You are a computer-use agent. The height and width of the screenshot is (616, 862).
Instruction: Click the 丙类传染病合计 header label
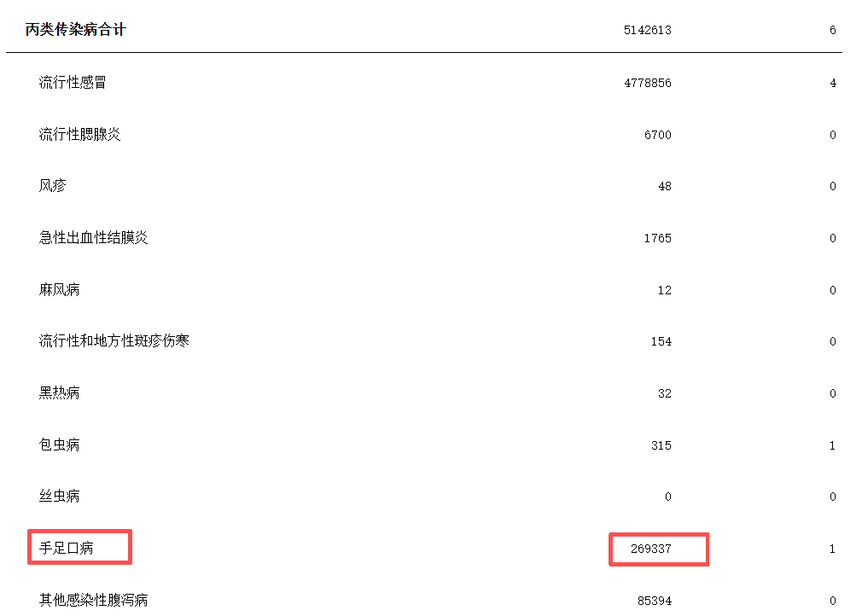pos(76,30)
